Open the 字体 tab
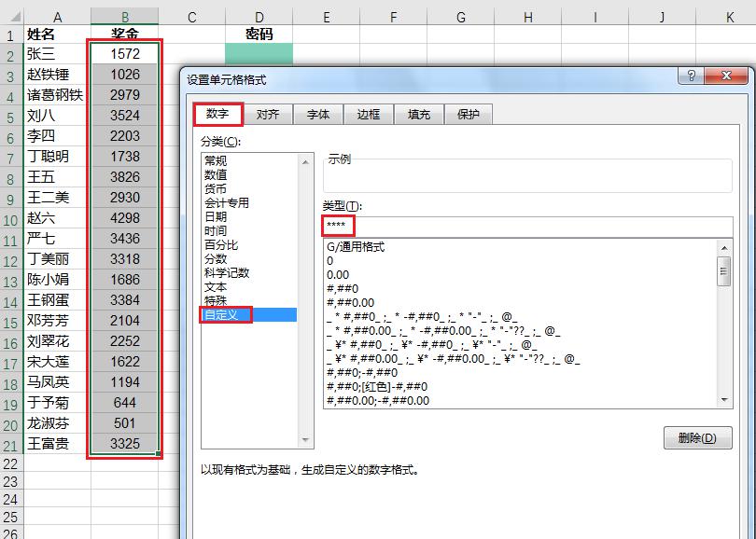Image resolution: width=756 pixels, height=539 pixels. click(x=318, y=115)
